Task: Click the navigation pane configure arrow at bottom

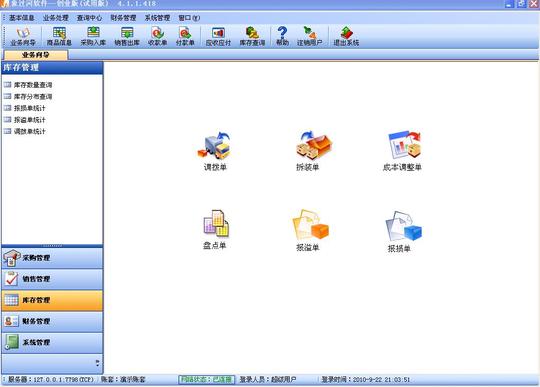Action: (97, 363)
